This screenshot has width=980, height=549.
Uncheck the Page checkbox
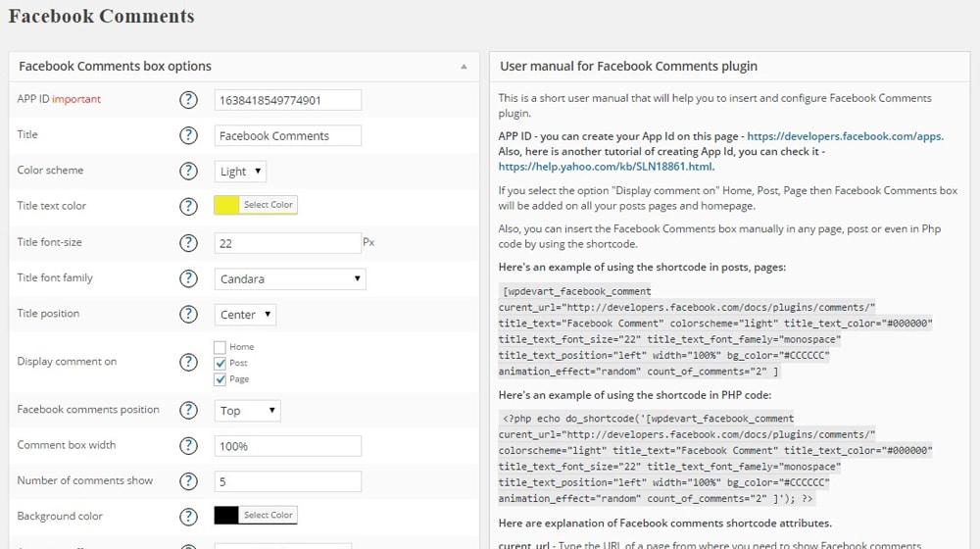pyautogui.click(x=220, y=379)
